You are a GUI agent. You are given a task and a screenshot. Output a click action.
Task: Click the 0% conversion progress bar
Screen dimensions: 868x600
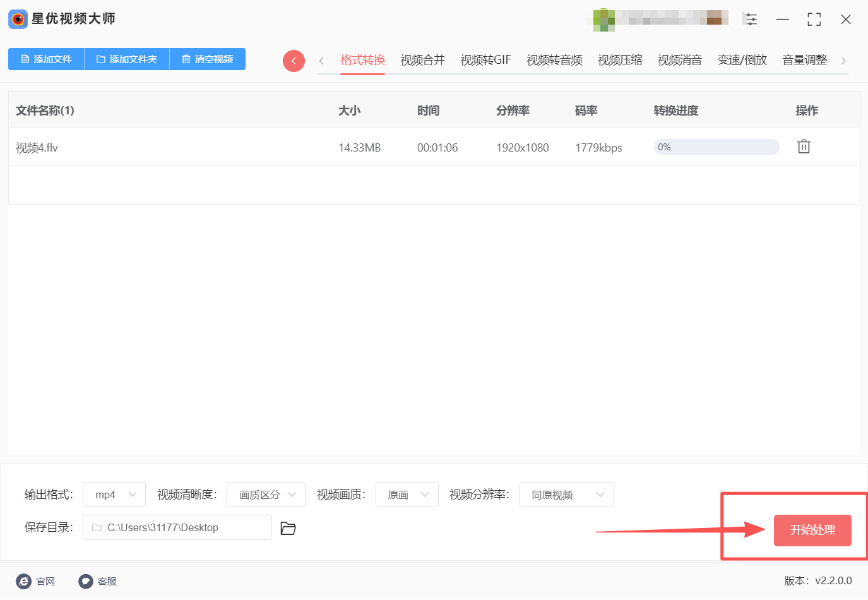point(716,147)
